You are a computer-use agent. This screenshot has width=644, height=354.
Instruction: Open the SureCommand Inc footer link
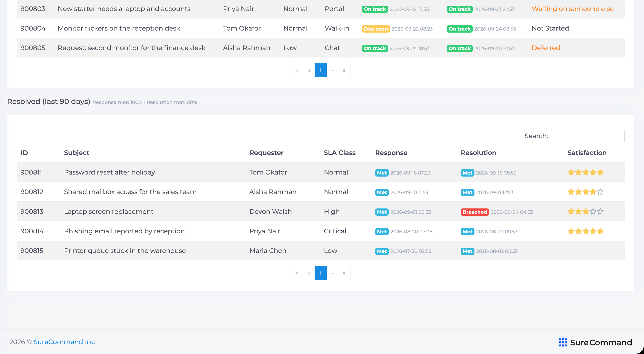click(x=64, y=342)
